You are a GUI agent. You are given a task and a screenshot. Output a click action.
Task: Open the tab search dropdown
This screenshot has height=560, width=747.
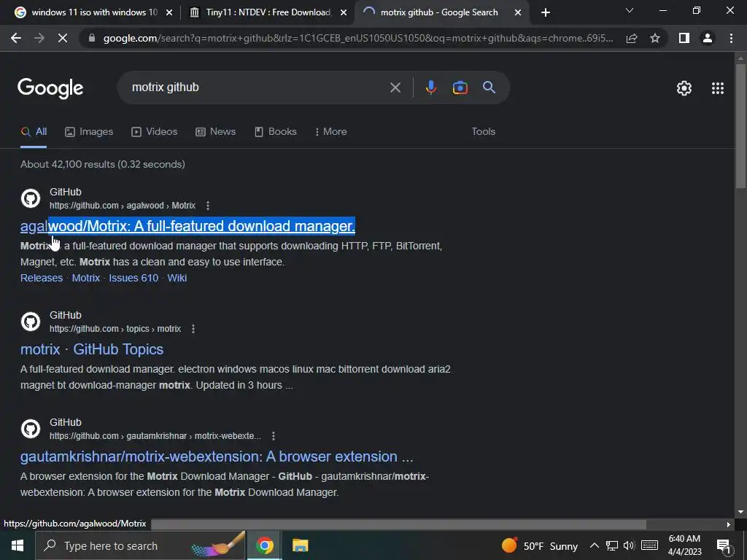click(630, 10)
